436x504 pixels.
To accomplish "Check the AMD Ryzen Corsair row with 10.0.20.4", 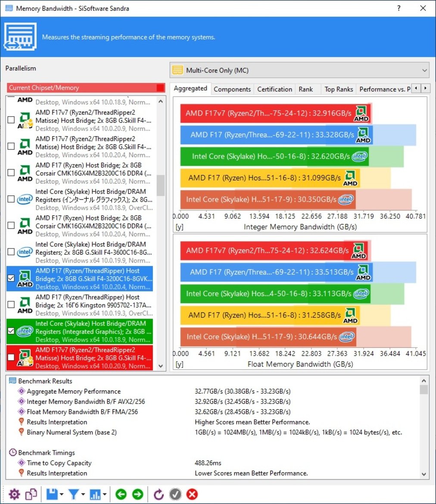I will tap(11, 225).
